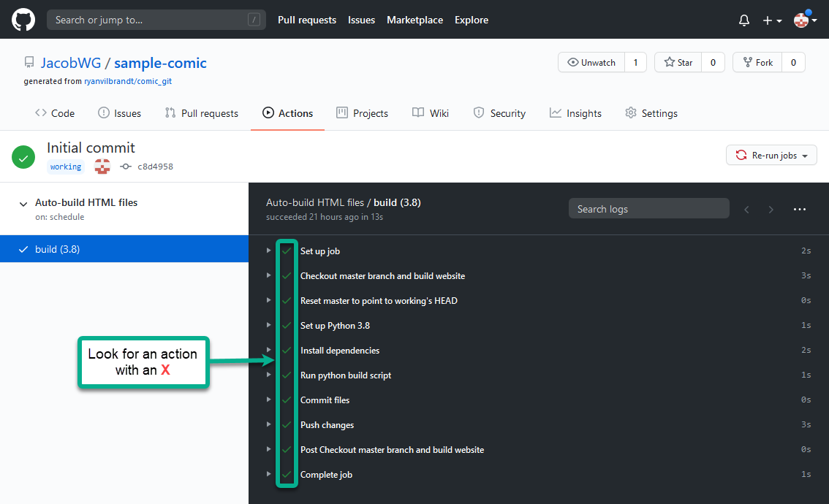Switch to the Settings tab
The width and height of the screenshot is (829, 504).
click(x=651, y=113)
